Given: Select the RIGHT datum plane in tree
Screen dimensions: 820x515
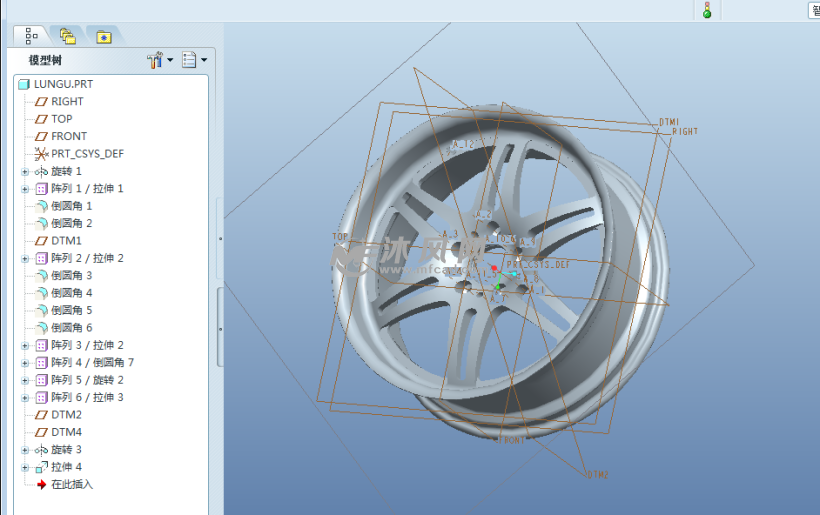Looking at the screenshot, I should (x=67, y=101).
